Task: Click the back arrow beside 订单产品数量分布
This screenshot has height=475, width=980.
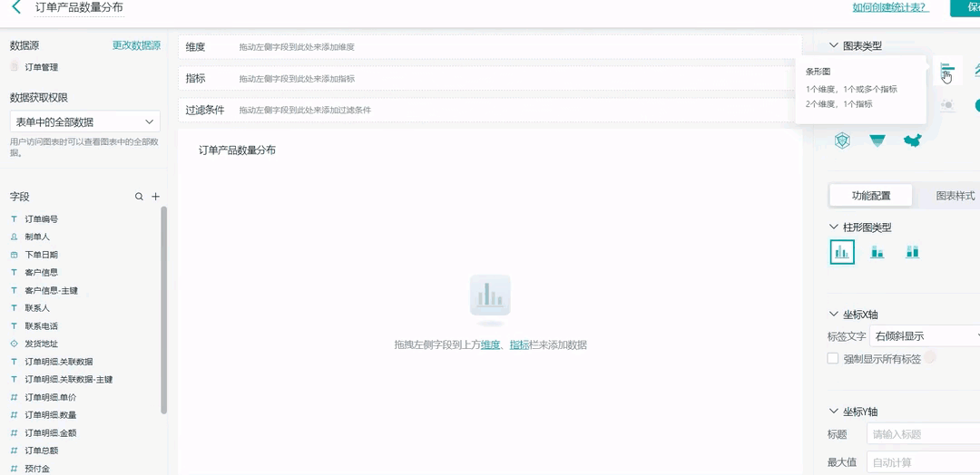Action: pyautogui.click(x=15, y=7)
